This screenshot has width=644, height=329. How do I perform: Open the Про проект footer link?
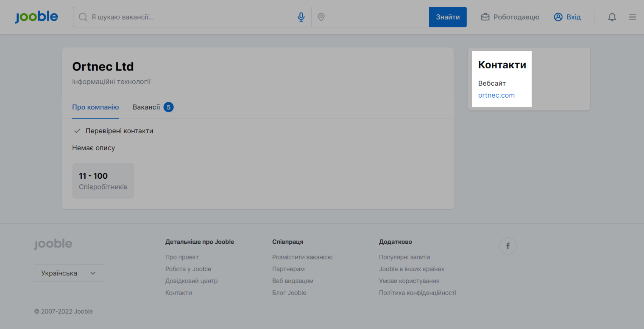coord(182,257)
